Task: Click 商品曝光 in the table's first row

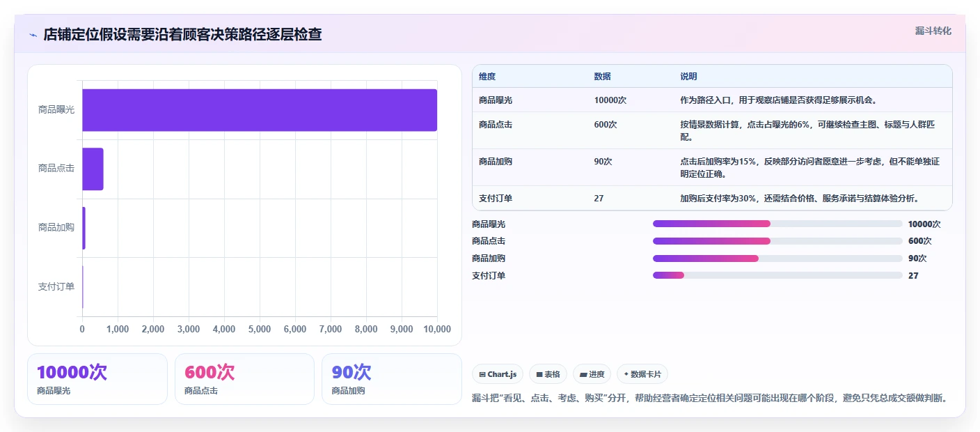Action: coord(496,100)
